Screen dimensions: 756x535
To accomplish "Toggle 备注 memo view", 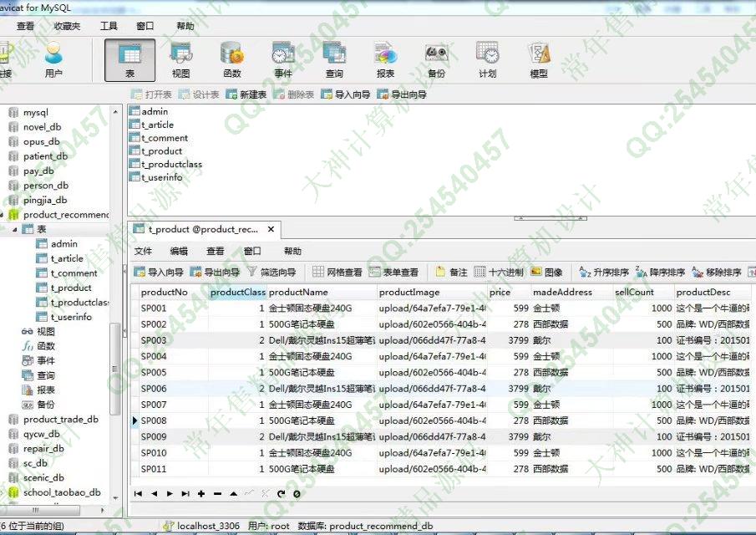I will [451, 272].
